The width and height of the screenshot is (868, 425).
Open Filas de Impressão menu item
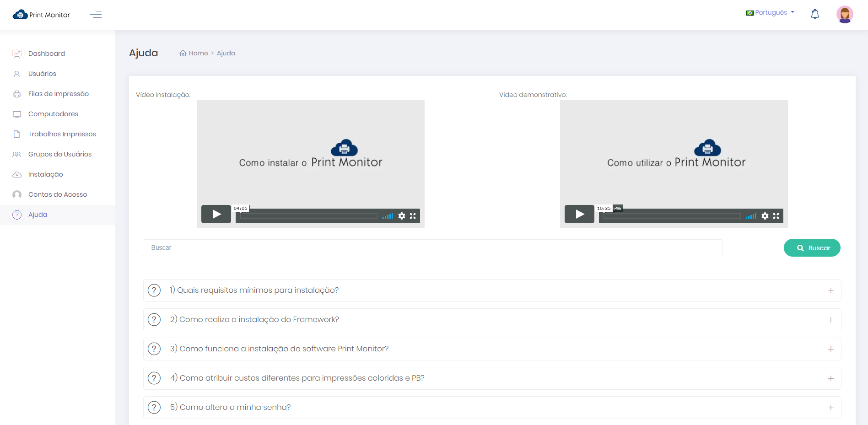point(58,94)
